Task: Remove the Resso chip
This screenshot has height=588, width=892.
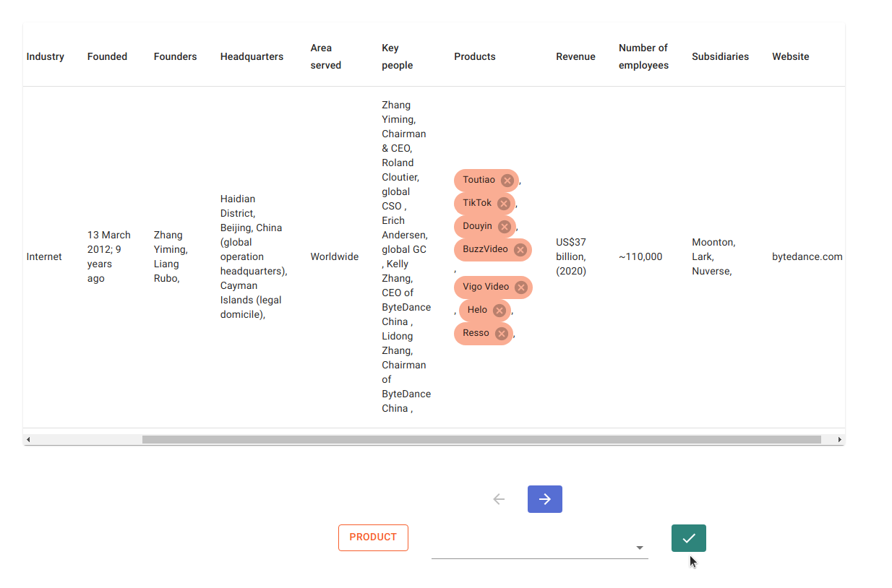Action: (502, 334)
